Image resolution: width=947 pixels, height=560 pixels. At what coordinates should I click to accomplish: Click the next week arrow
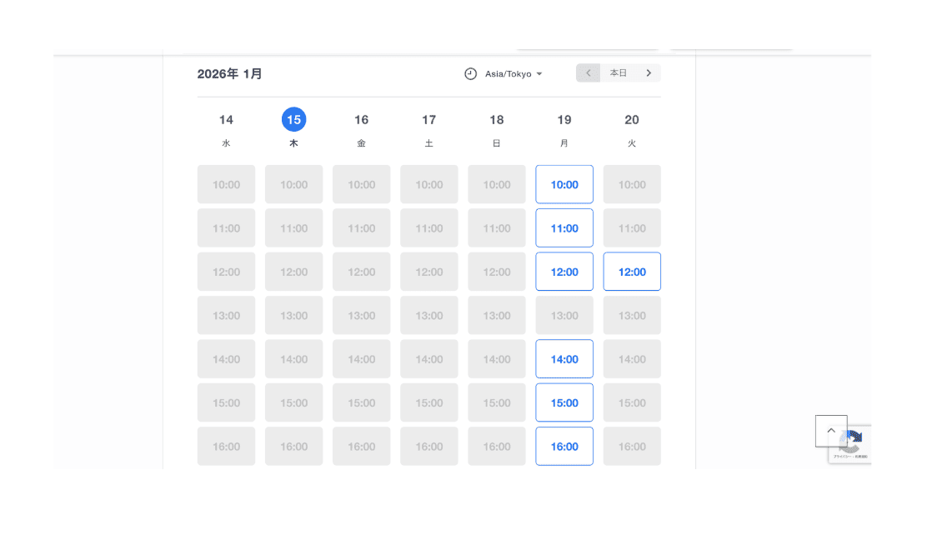pos(649,73)
